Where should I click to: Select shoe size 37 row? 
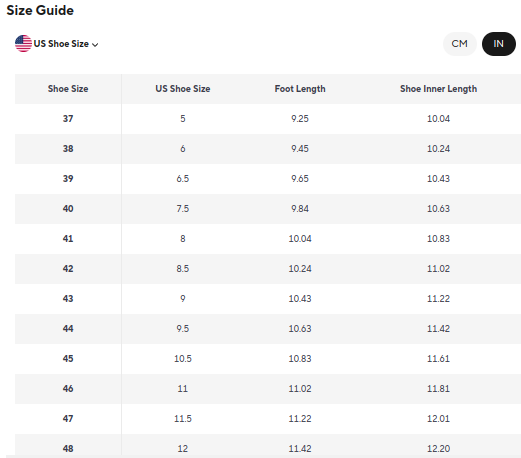[x=268, y=119]
